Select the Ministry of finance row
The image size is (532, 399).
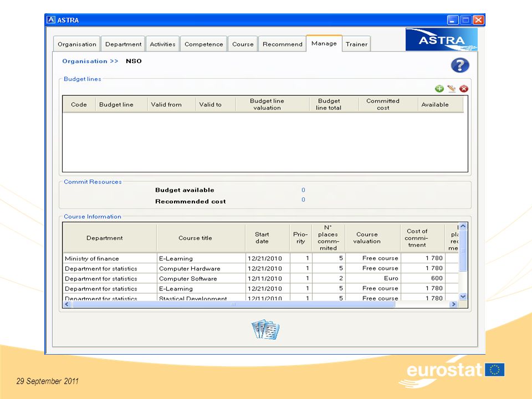[260, 258]
